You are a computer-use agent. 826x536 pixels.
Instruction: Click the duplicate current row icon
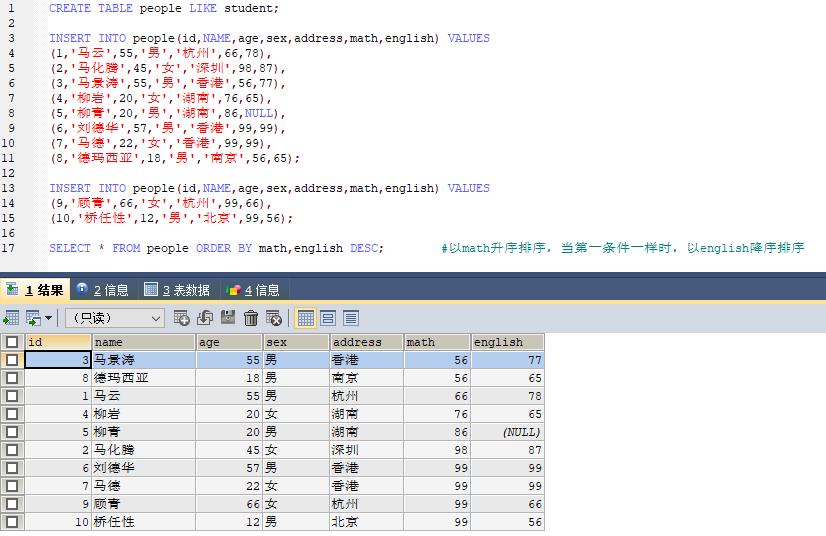[x=205, y=318]
